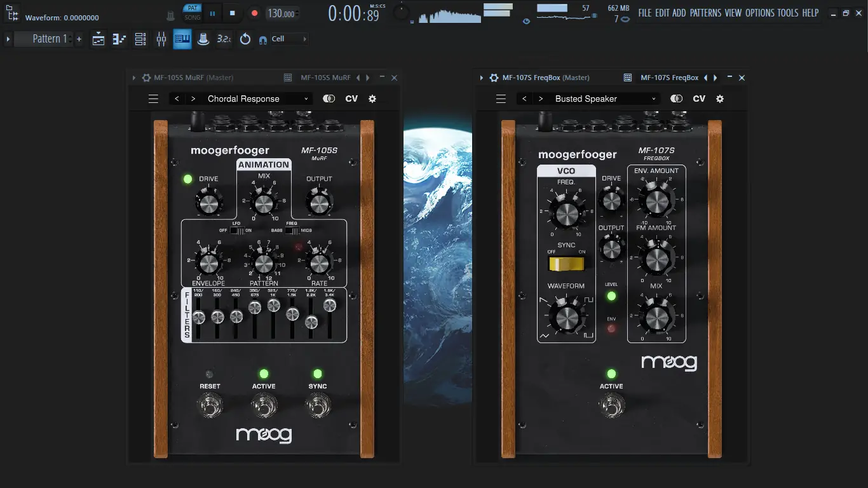Open the OPTIONS menu
Screen dimensions: 868x488
(x=760, y=13)
